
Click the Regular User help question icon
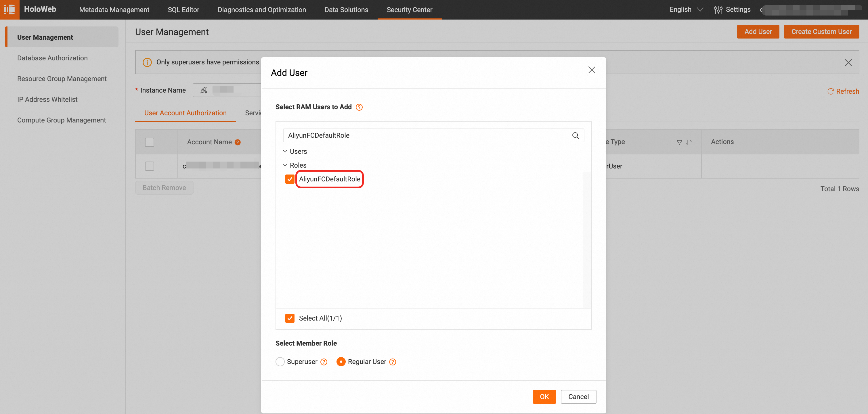392,362
